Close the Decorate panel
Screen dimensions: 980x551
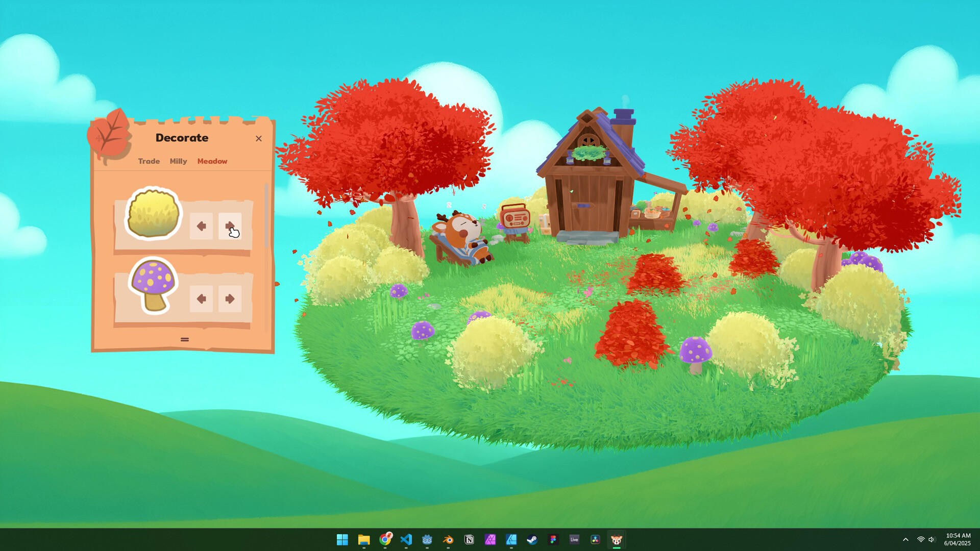(x=259, y=138)
